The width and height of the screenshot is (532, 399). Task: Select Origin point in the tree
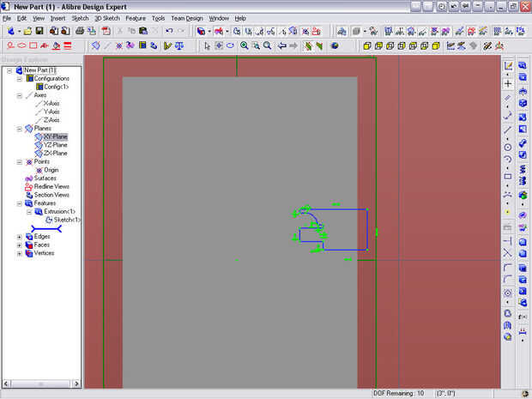[x=51, y=170]
